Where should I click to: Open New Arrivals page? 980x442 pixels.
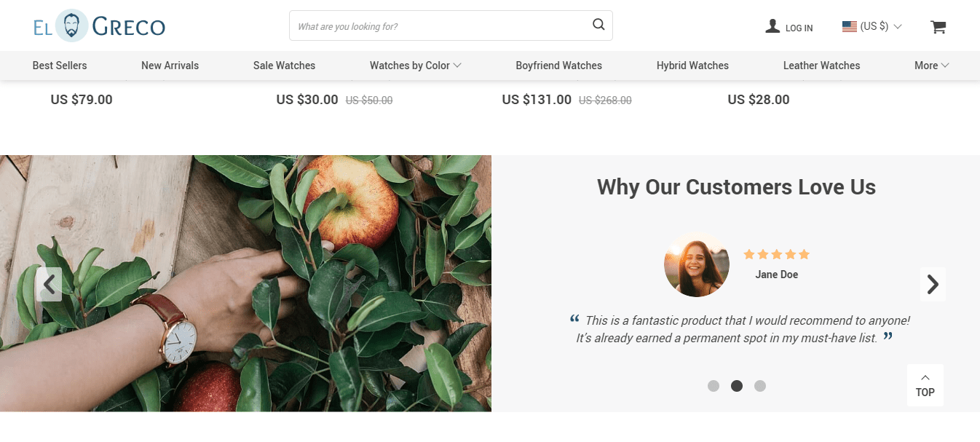point(170,66)
